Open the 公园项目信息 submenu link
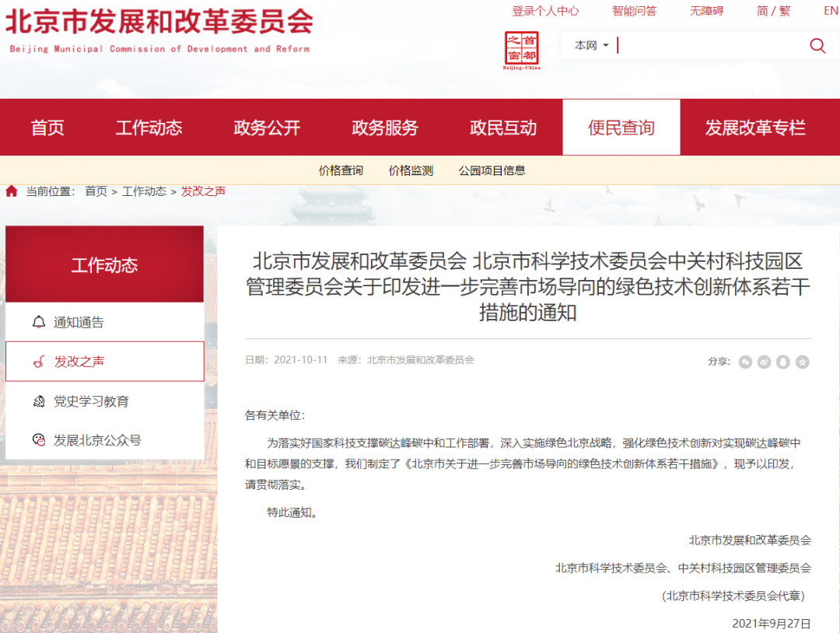The image size is (840, 633). point(492,170)
